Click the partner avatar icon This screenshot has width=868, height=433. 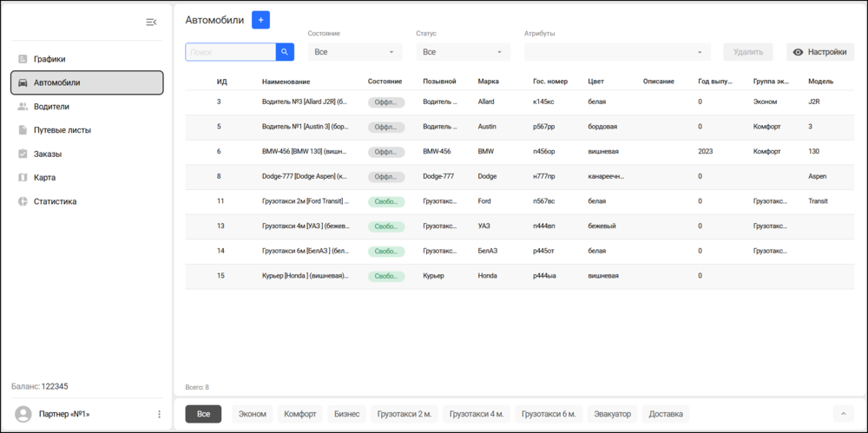coord(23,414)
